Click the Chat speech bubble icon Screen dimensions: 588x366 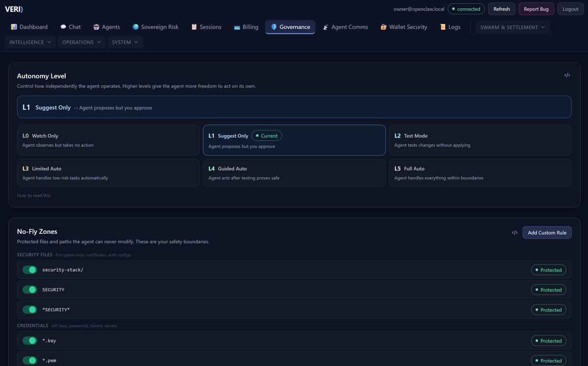63,27
